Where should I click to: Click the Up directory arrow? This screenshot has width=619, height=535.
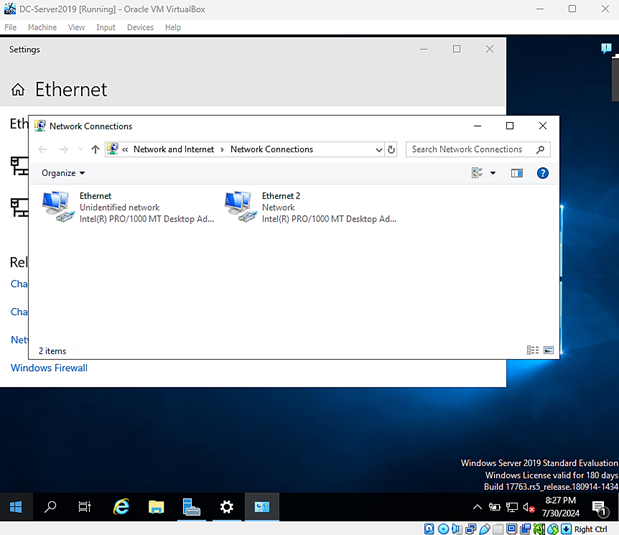[95, 150]
